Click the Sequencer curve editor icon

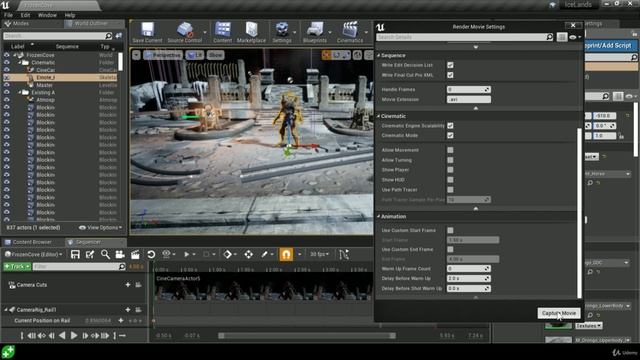344,255
